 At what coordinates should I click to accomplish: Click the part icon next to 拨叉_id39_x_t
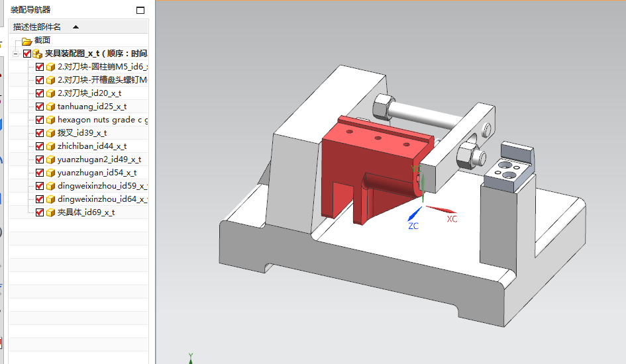coord(50,133)
